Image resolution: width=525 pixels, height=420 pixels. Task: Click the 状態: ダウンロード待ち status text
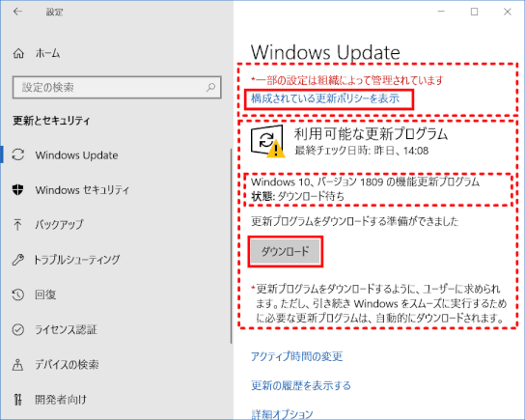point(297,196)
